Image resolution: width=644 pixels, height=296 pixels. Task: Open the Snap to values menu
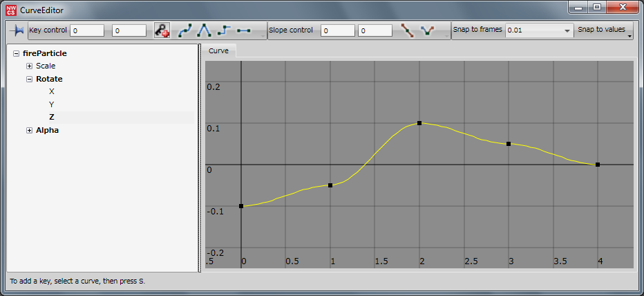[605, 31]
